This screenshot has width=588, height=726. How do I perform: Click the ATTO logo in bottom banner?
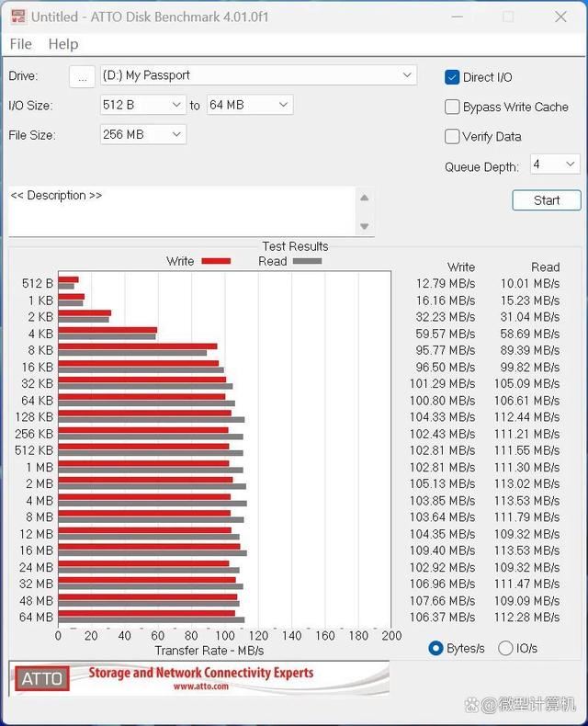(x=42, y=679)
